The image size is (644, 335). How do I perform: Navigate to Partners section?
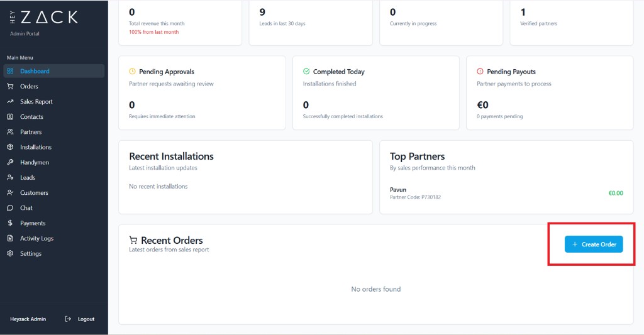coord(54,132)
